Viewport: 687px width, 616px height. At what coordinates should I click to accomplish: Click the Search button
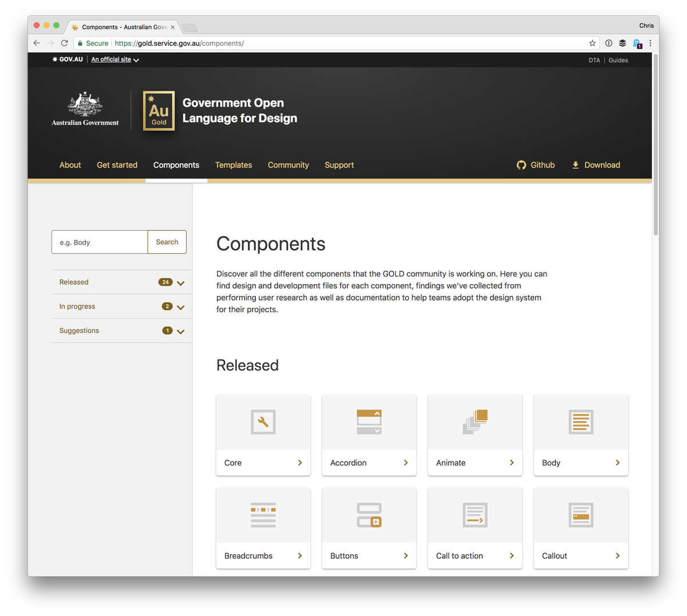click(x=167, y=242)
